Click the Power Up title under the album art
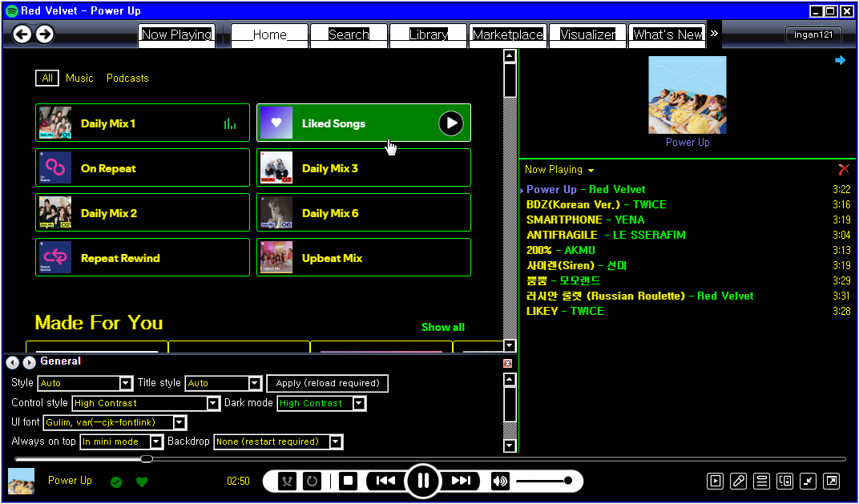859x504 pixels. click(688, 143)
